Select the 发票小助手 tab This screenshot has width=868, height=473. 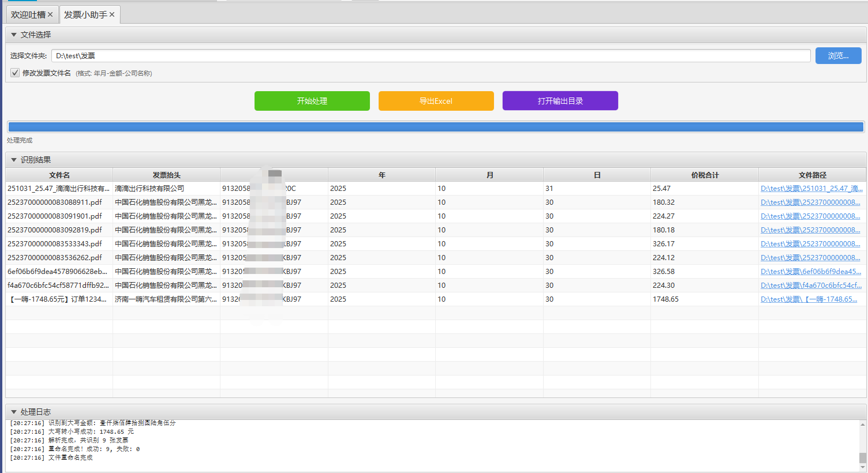[85, 14]
